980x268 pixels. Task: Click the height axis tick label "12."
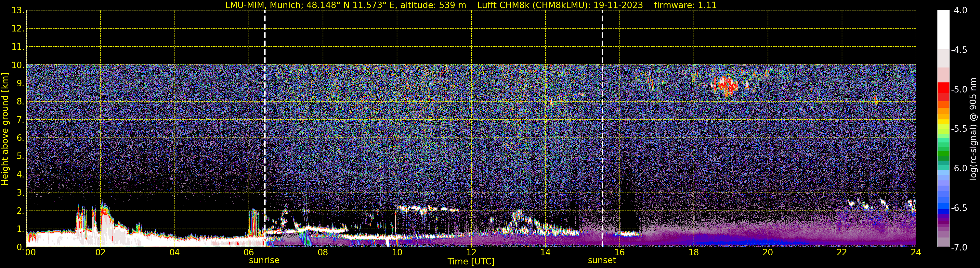(x=18, y=29)
